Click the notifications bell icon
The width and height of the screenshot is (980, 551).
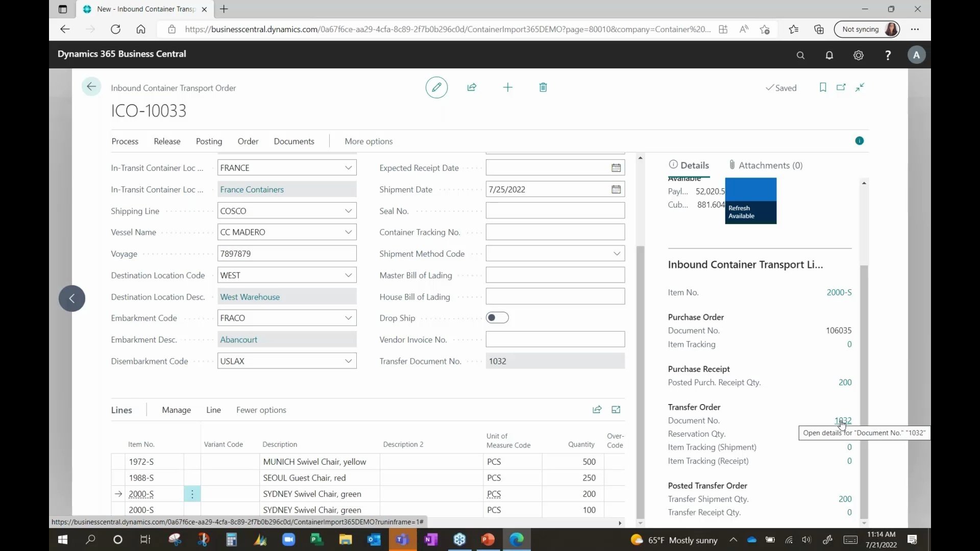pos(829,55)
